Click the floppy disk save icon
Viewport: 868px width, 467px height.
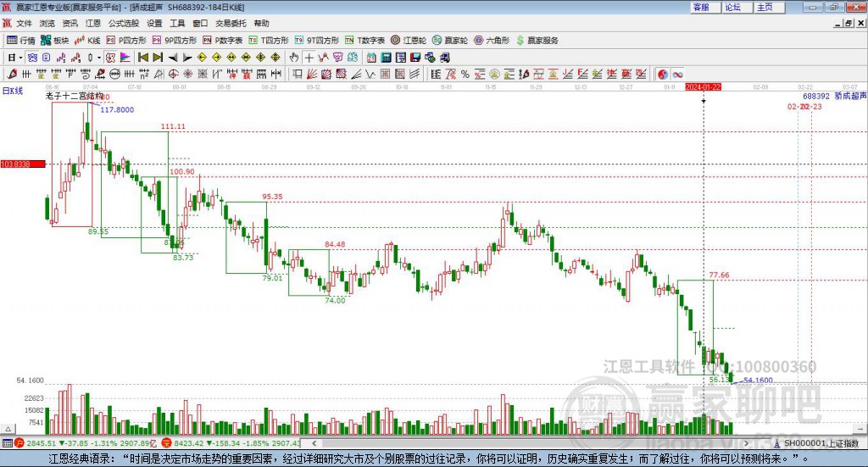[415, 58]
